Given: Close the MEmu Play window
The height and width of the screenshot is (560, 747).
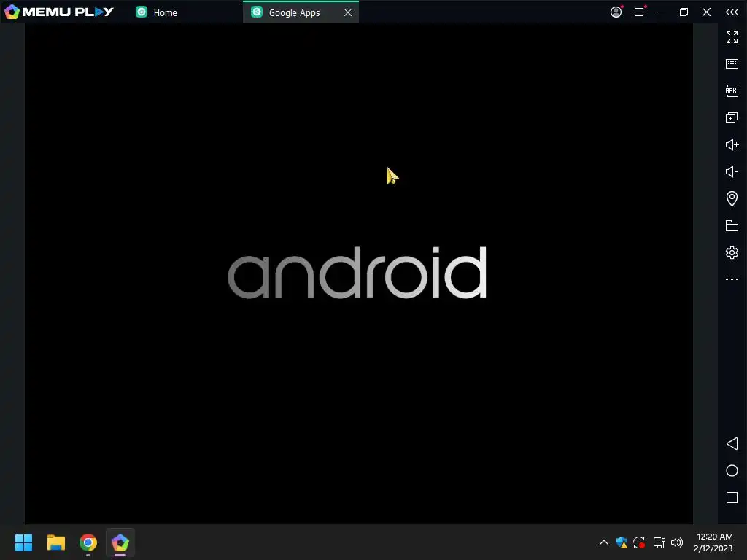Looking at the screenshot, I should coord(706,12).
